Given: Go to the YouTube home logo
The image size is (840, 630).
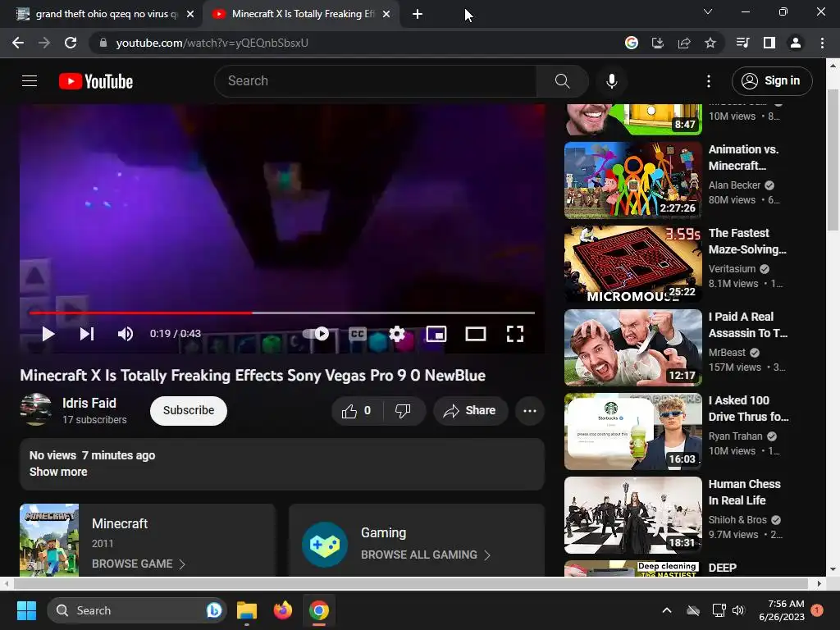Looking at the screenshot, I should pos(96,81).
